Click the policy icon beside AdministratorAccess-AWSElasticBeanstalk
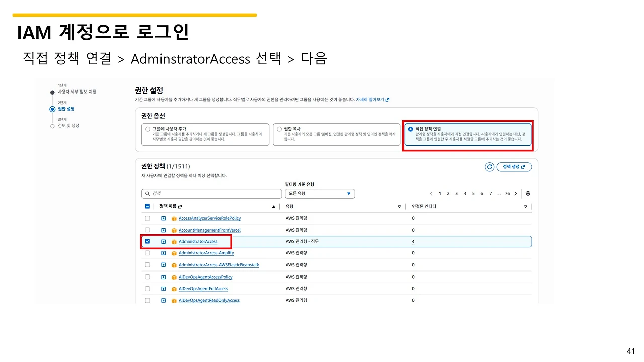Screen dimensions: 644x362 [x=174, y=265]
